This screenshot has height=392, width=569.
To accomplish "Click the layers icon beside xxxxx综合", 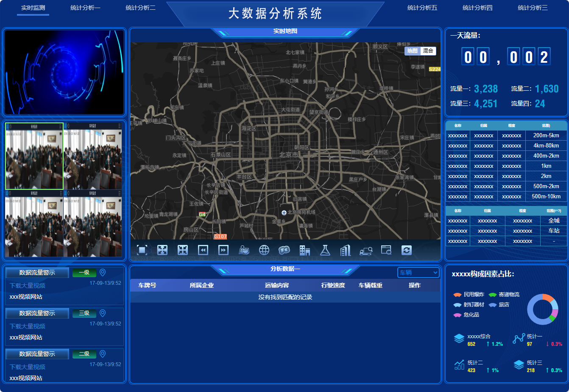I will (x=459, y=339).
